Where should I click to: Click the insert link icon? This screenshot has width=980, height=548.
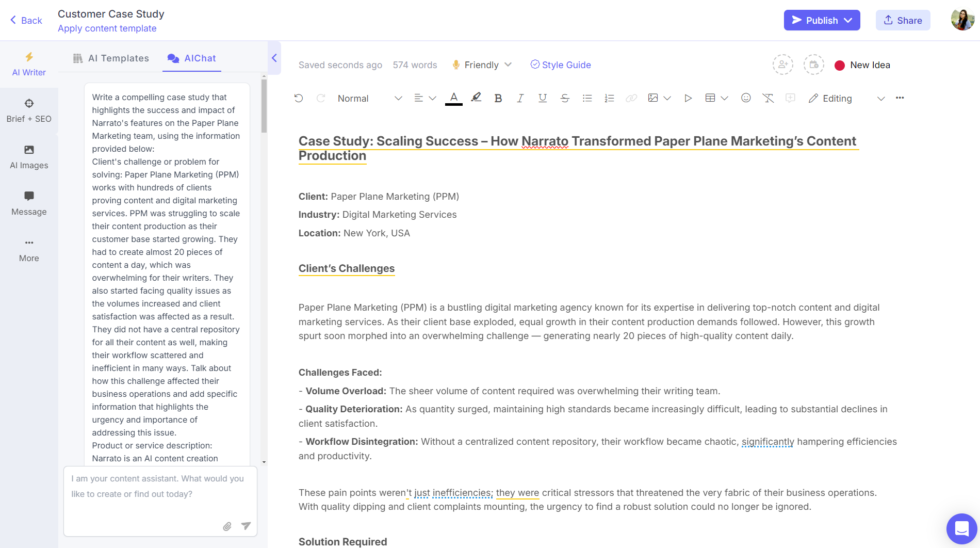[631, 98]
